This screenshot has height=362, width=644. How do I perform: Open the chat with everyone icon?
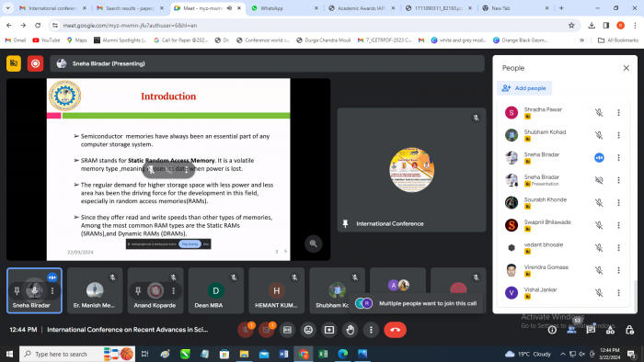[x=591, y=330]
